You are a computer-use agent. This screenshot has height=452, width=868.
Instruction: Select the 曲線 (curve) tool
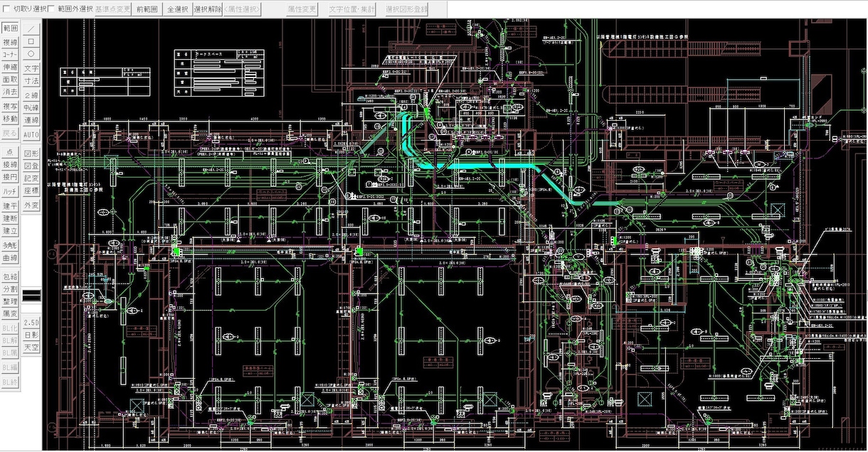tap(10, 259)
